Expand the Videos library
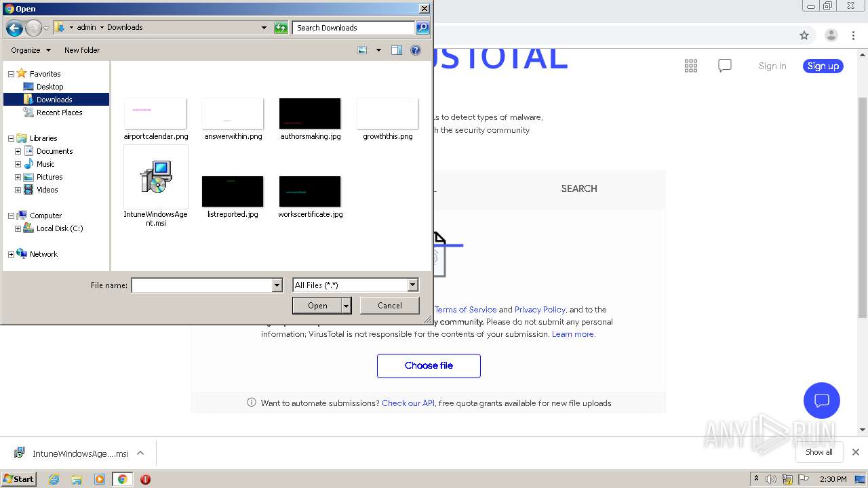The image size is (868, 488). point(18,190)
